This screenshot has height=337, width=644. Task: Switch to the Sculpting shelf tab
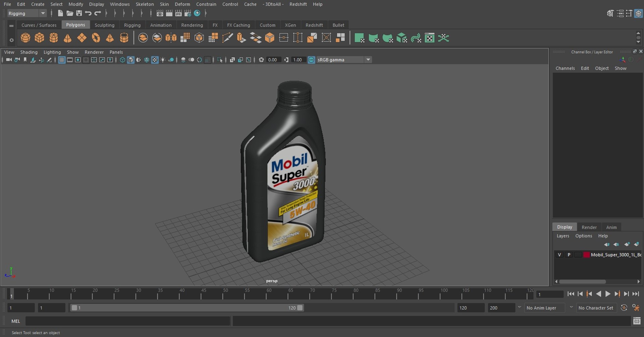pos(104,25)
